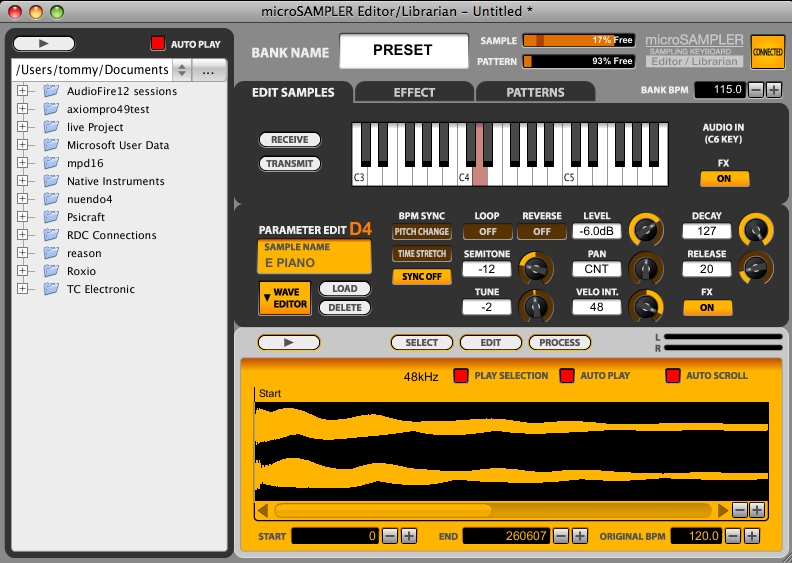The height and width of the screenshot is (563, 792).
Task: Zoom out the waveform with minus
Action: tap(739, 510)
